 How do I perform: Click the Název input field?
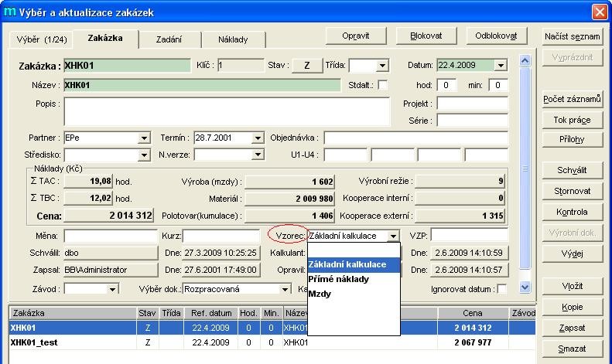click(x=202, y=85)
